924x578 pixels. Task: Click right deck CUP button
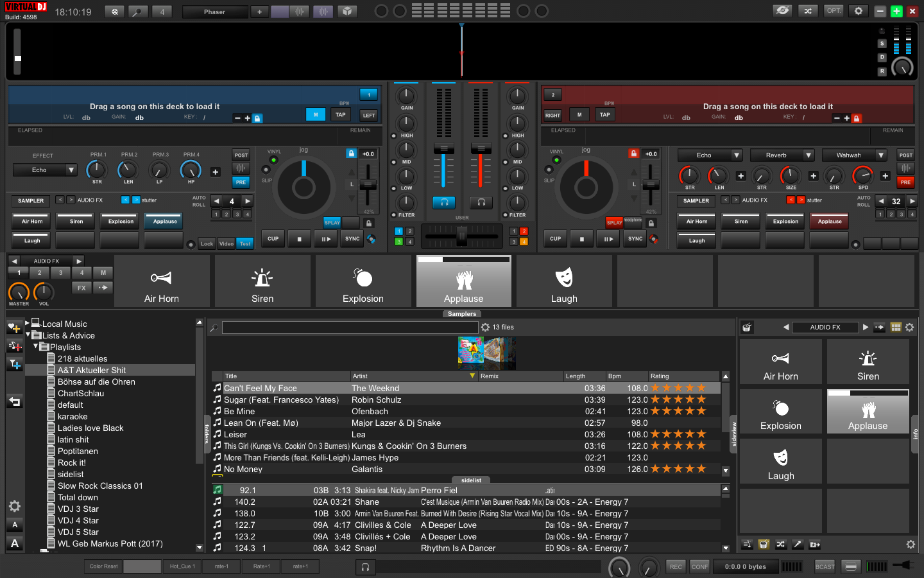[x=556, y=239]
